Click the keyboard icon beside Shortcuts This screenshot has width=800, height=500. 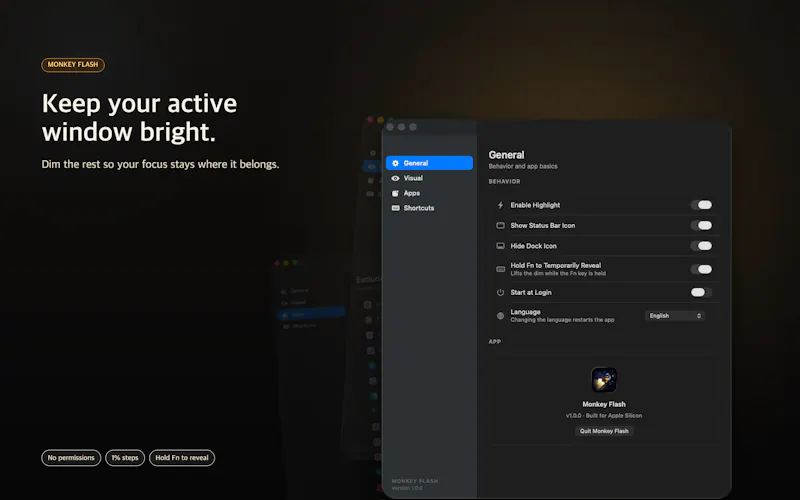(x=395, y=208)
